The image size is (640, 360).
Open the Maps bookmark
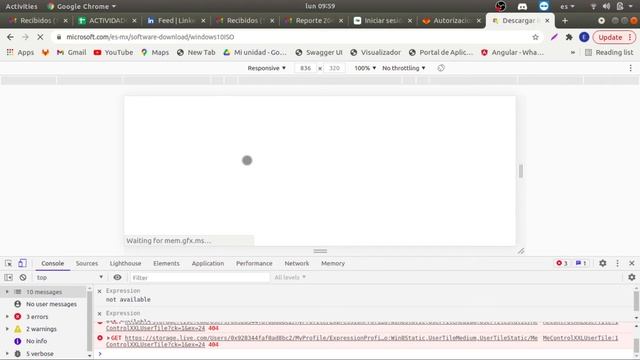tap(155, 52)
